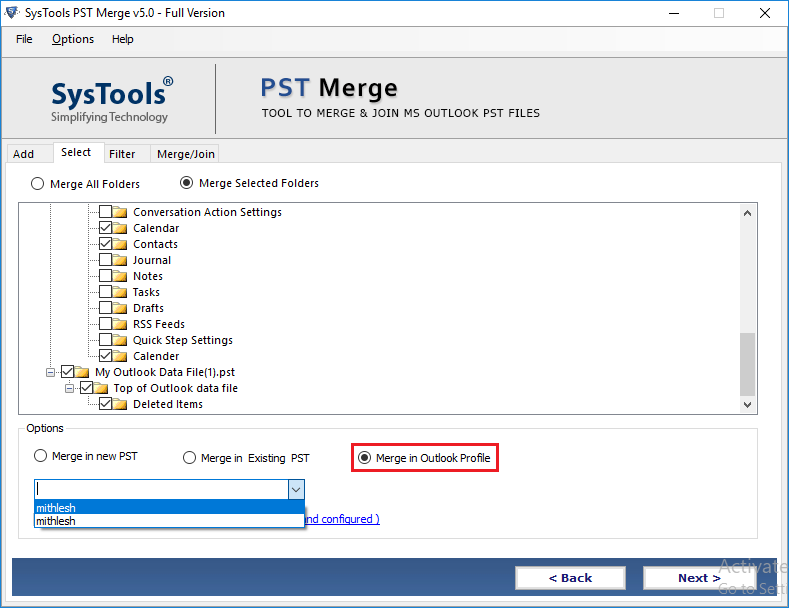Uncheck My Outlook Data File(1).pst checkbox

click(x=67, y=371)
